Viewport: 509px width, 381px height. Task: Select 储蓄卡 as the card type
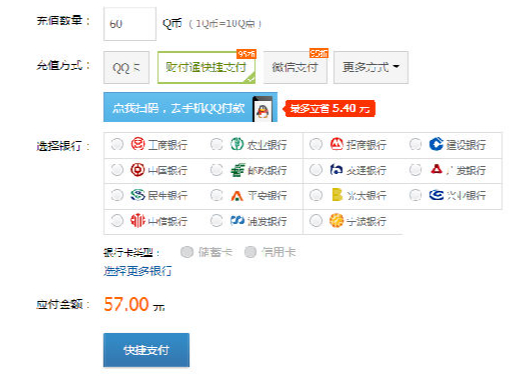tap(187, 252)
